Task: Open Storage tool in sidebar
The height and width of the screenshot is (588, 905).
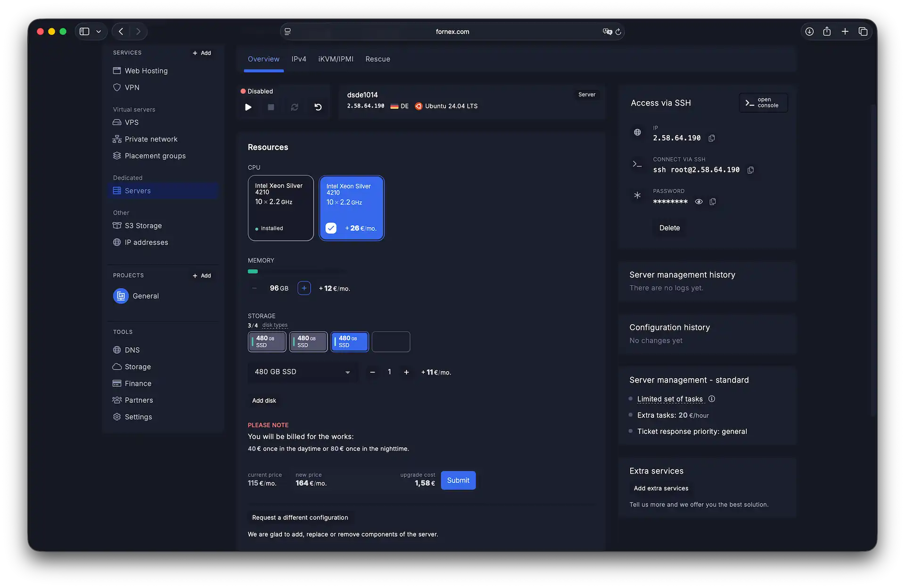Action: 132,367
